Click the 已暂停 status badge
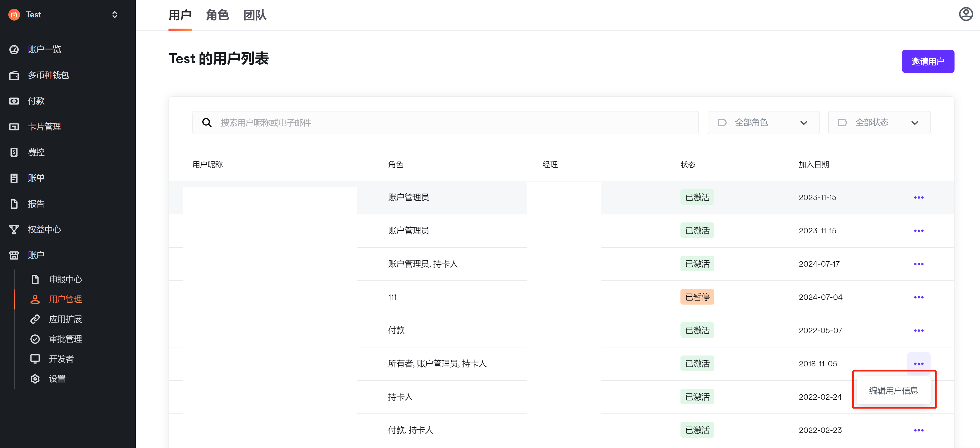Screen dimensions: 980x448 tap(697, 297)
